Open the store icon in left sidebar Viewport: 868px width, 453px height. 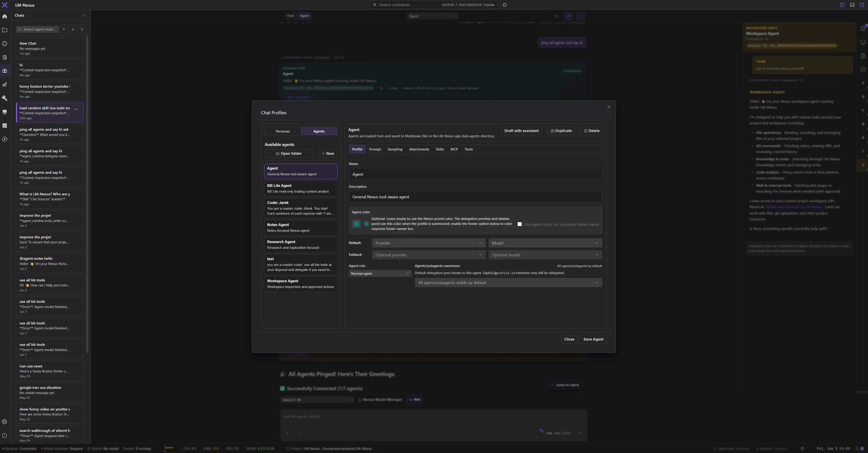5,112
